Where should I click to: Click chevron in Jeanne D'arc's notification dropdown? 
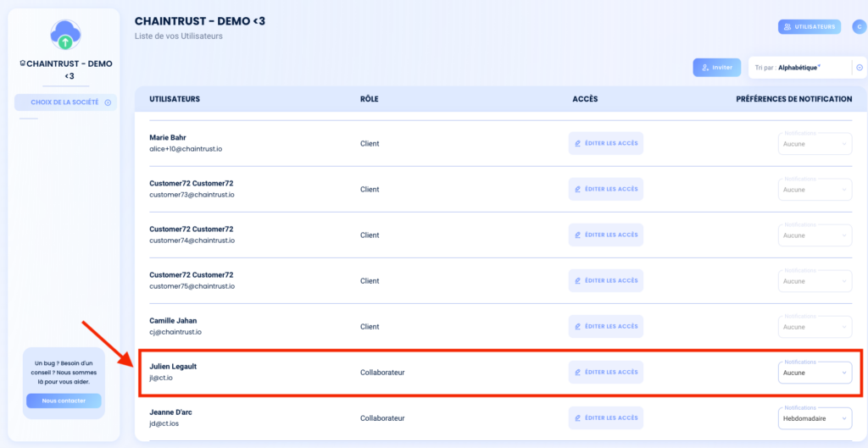[843, 418]
